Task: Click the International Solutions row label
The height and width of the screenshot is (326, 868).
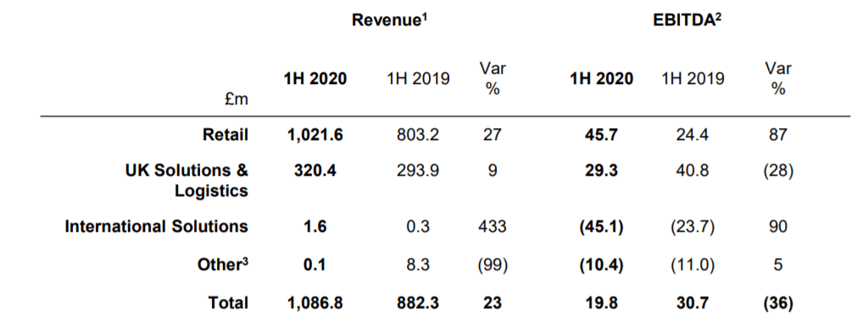Action: pyautogui.click(x=157, y=227)
